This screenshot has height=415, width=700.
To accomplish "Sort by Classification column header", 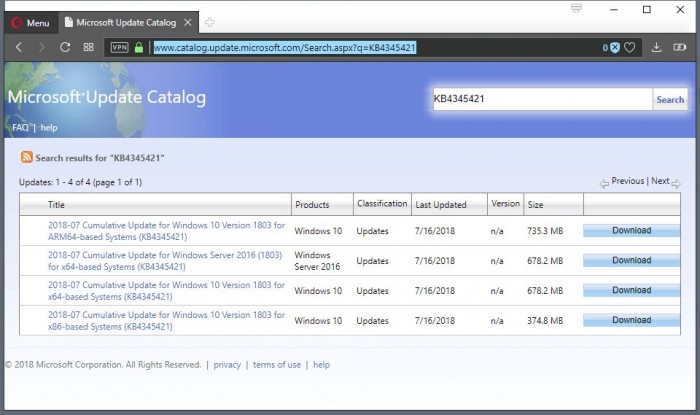I will [x=382, y=203].
